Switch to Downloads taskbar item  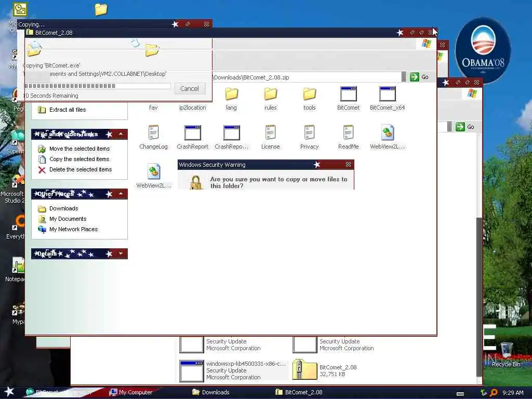(211, 392)
